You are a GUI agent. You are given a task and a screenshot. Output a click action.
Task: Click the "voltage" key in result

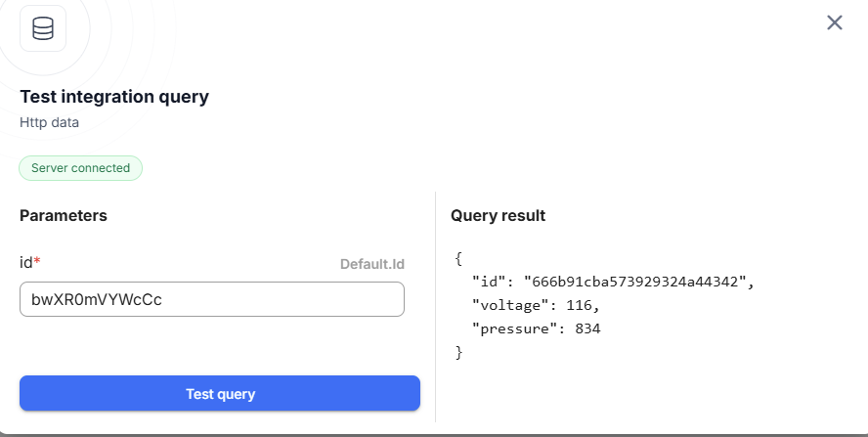pos(512,306)
